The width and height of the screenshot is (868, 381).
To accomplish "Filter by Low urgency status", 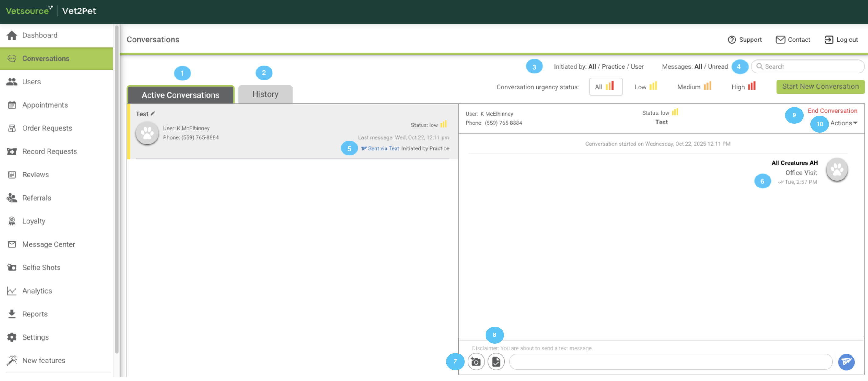I will pyautogui.click(x=645, y=87).
